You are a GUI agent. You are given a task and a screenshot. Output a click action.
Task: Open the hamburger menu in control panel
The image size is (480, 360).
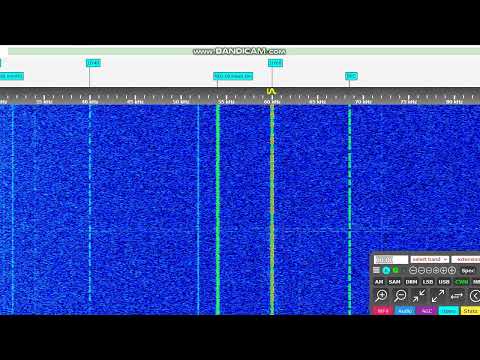tap(376, 270)
